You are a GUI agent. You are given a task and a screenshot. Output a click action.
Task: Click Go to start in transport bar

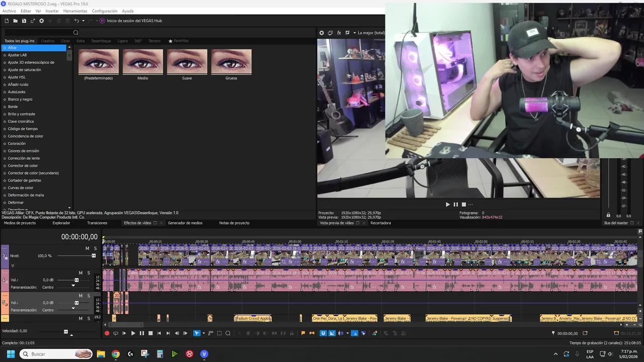pyautogui.click(x=159, y=333)
